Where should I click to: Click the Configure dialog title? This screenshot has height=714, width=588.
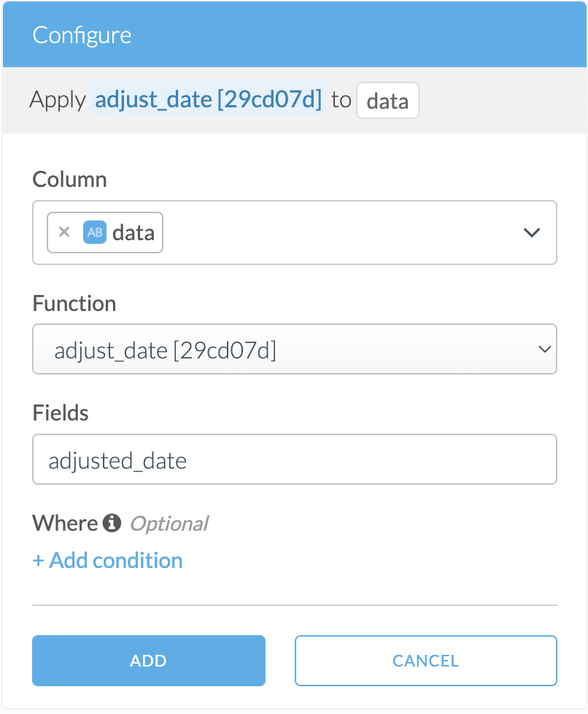click(82, 35)
